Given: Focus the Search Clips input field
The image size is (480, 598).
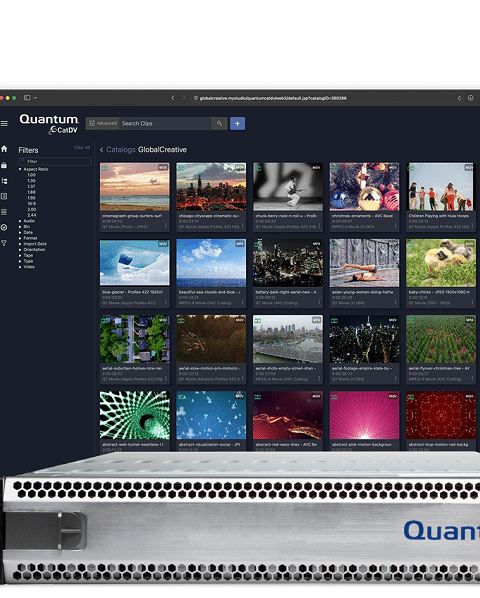Looking at the screenshot, I should coord(165,123).
